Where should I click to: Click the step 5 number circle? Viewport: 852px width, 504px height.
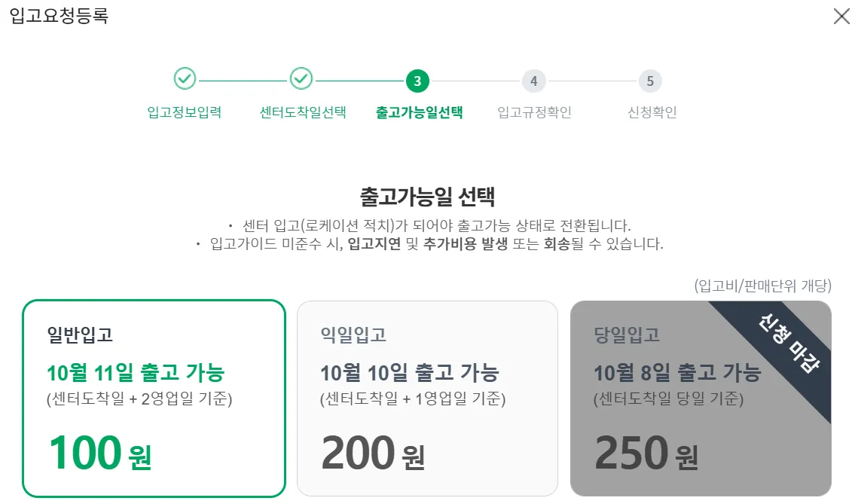(x=650, y=81)
